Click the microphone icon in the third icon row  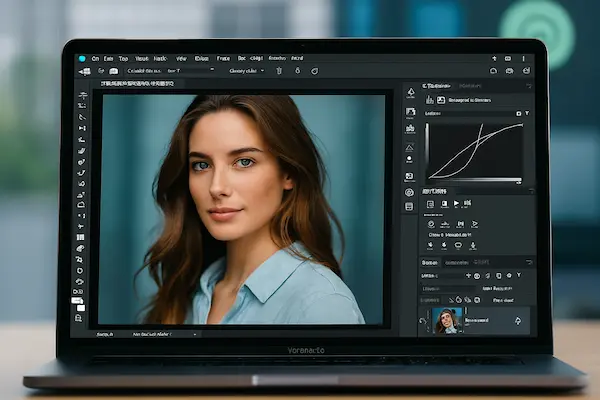[x=473, y=246]
